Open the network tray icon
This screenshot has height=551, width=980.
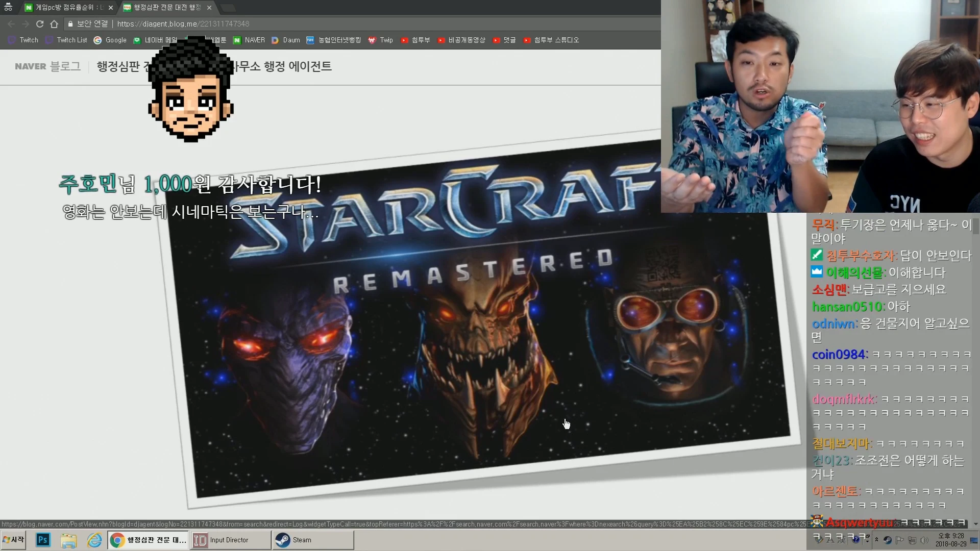pyautogui.click(x=912, y=540)
